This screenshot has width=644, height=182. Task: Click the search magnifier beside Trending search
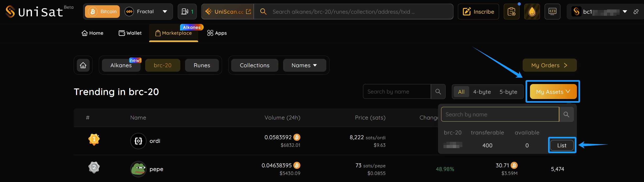[438, 91]
